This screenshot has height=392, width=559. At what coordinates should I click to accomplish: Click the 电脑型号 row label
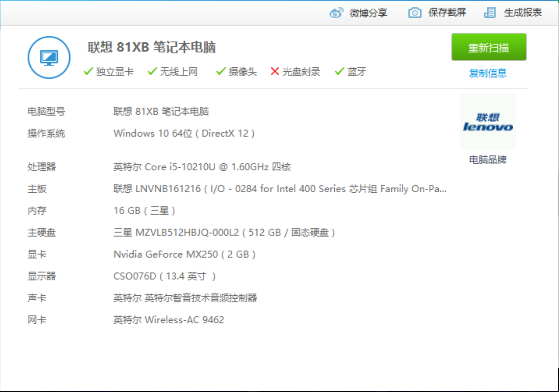pos(46,111)
